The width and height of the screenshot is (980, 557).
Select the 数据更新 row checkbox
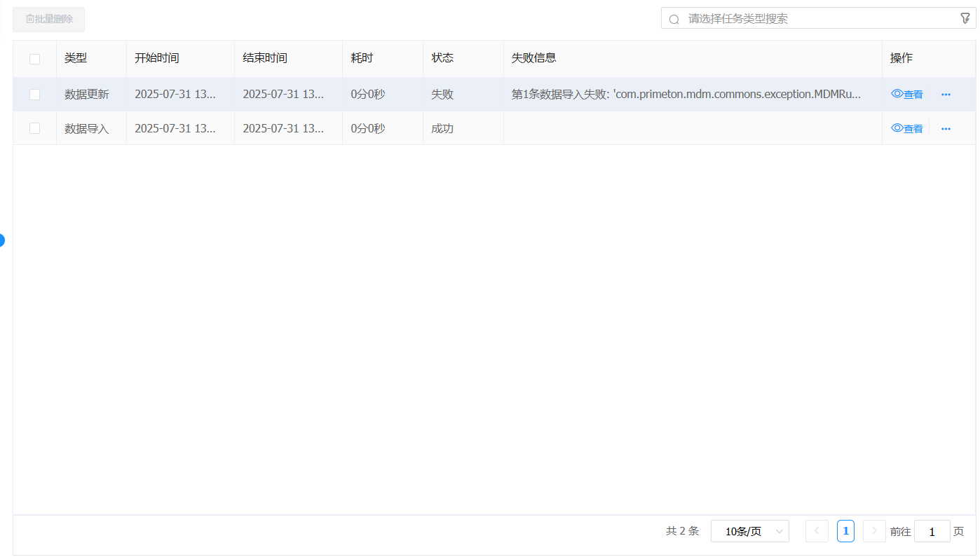point(34,95)
